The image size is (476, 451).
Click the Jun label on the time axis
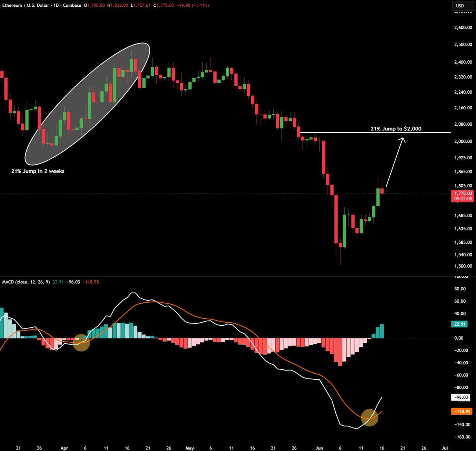tap(320, 448)
